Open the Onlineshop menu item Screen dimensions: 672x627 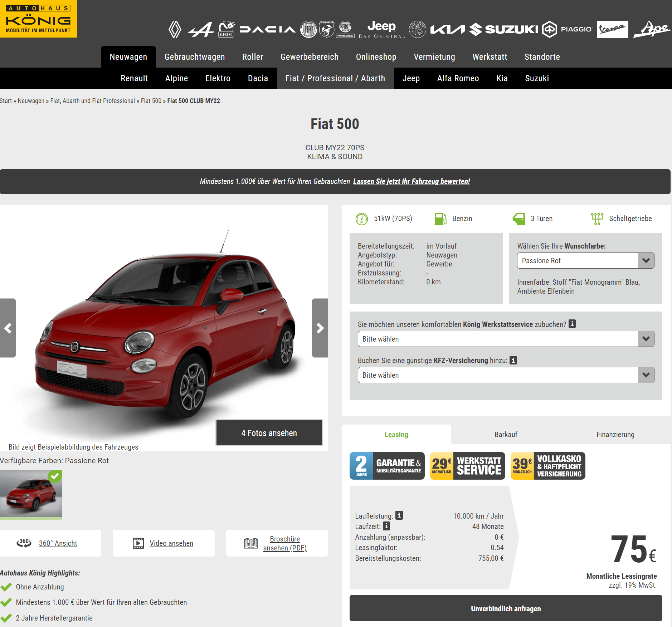(x=376, y=57)
